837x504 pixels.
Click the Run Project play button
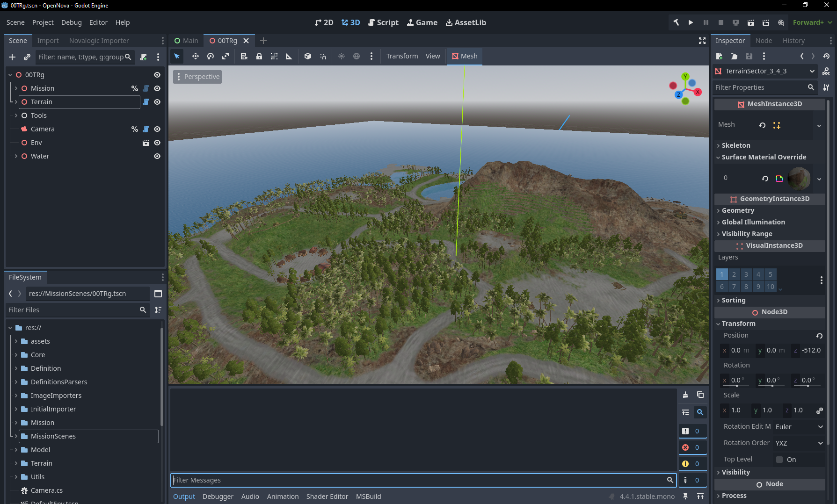click(691, 22)
